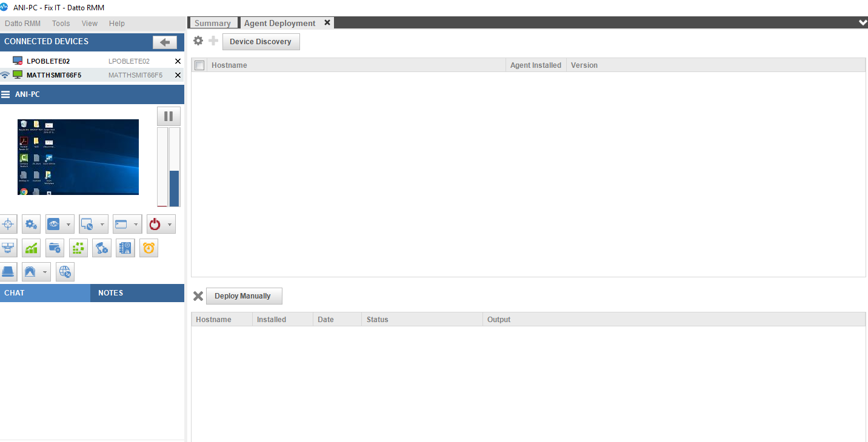Click the orange alarm clock icon
The height and width of the screenshot is (442, 868).
tap(149, 248)
